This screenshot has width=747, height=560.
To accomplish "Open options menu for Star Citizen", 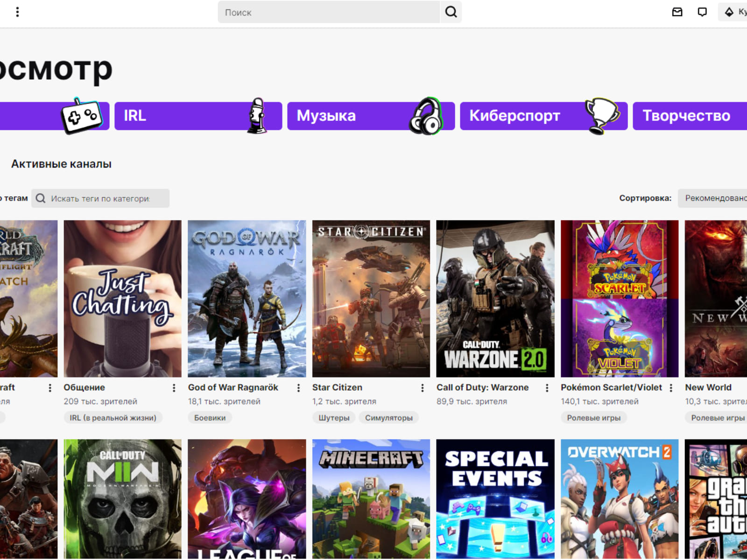I will (x=422, y=388).
